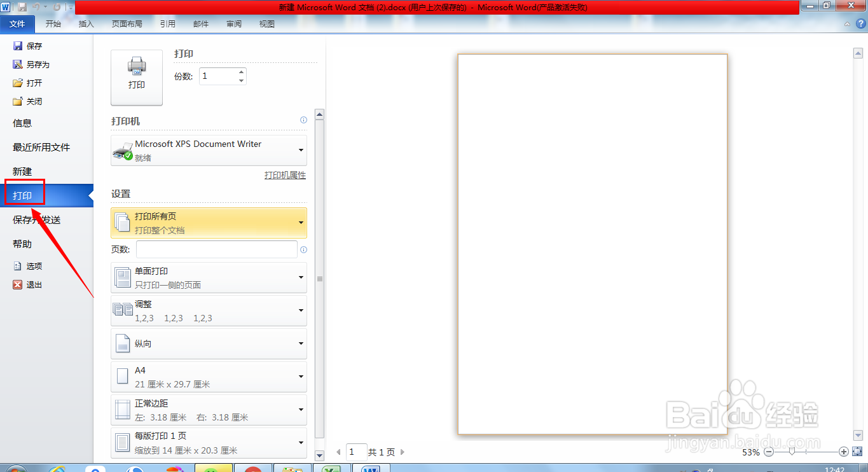This screenshot has height=472, width=868.
Task: Switch to the 邮件 tab
Action: 201,24
